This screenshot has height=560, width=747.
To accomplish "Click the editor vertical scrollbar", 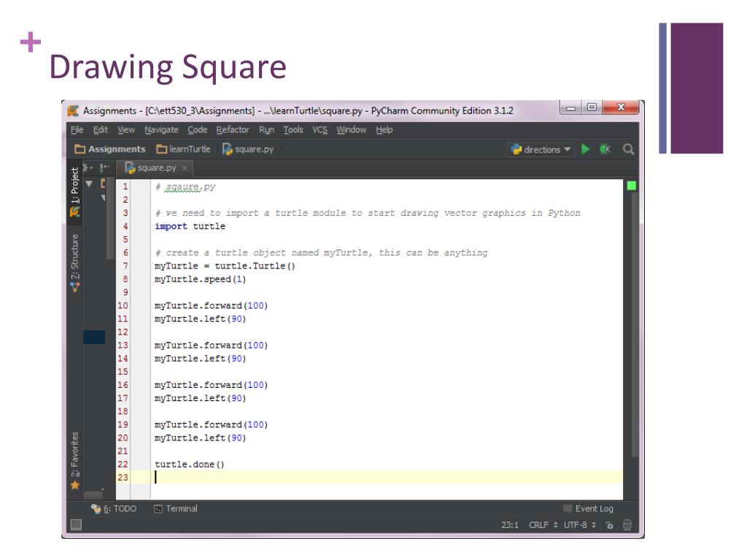I will [x=635, y=324].
